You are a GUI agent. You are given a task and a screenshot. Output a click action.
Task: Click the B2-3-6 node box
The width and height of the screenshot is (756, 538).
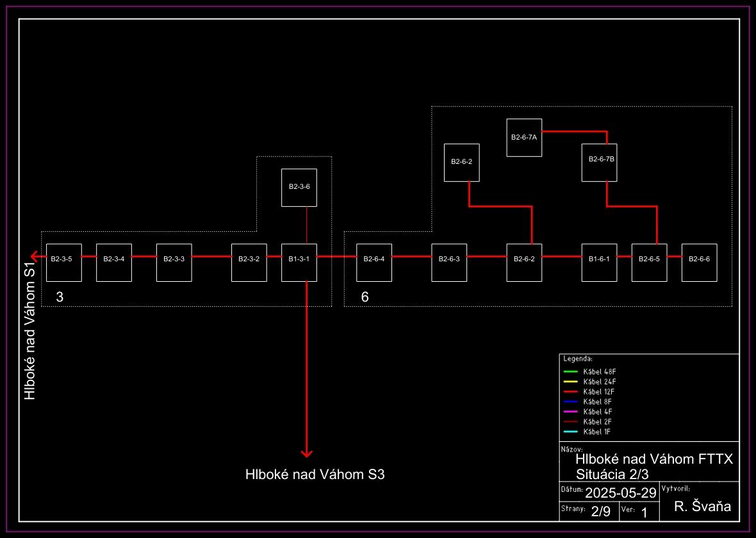tap(299, 187)
